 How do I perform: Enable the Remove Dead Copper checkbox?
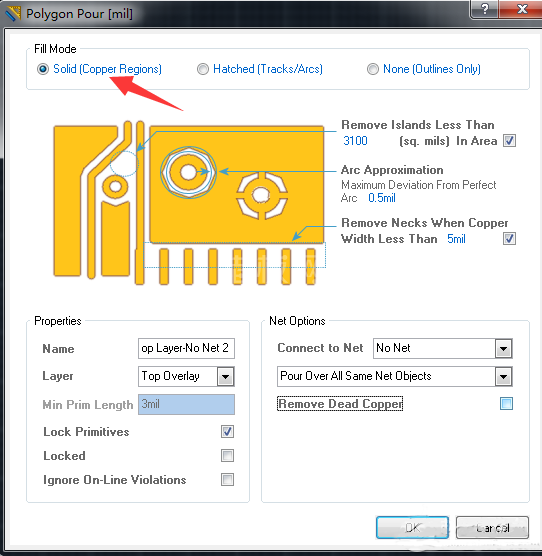click(506, 404)
